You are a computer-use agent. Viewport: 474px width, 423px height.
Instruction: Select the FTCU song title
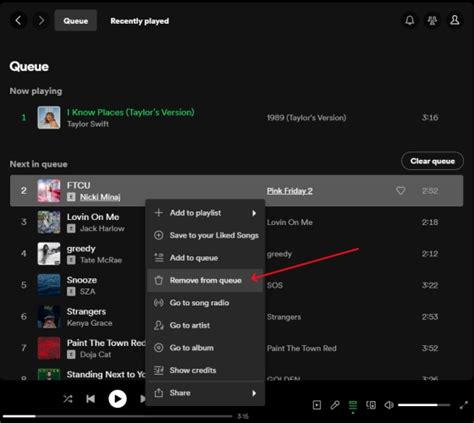point(78,185)
